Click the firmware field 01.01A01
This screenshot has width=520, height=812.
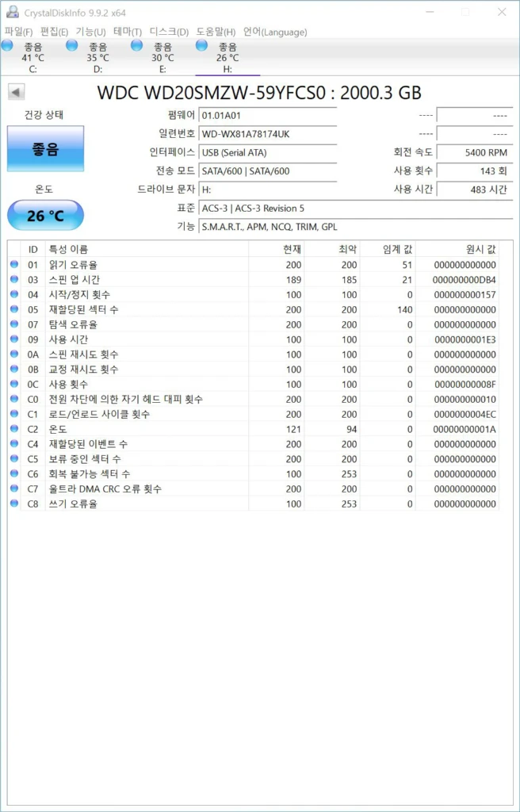(268, 116)
